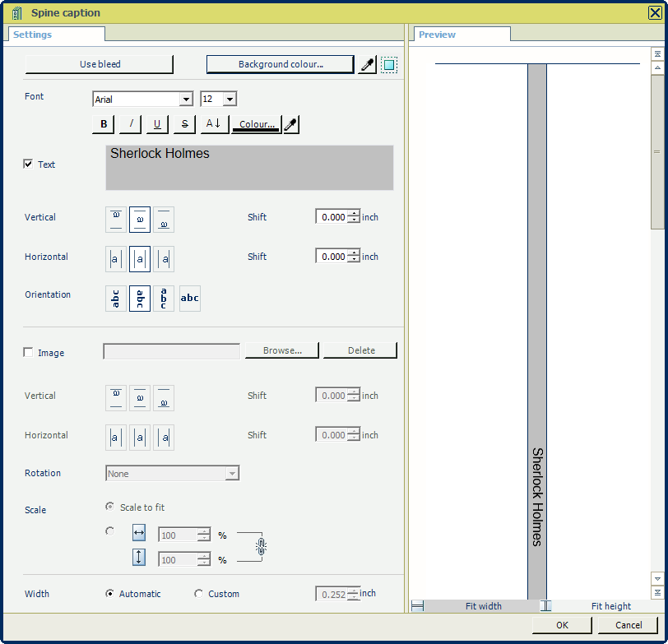Adjust horizontal scale percentage stepper

[x=204, y=535]
